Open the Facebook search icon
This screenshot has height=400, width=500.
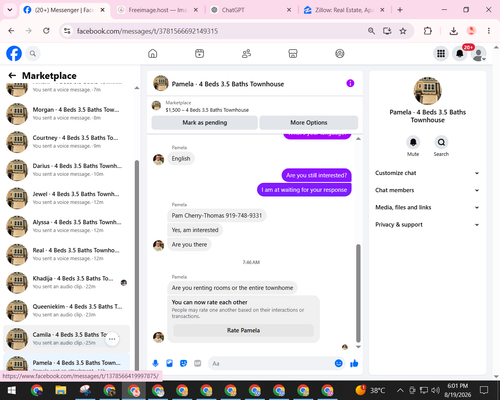coord(33,53)
